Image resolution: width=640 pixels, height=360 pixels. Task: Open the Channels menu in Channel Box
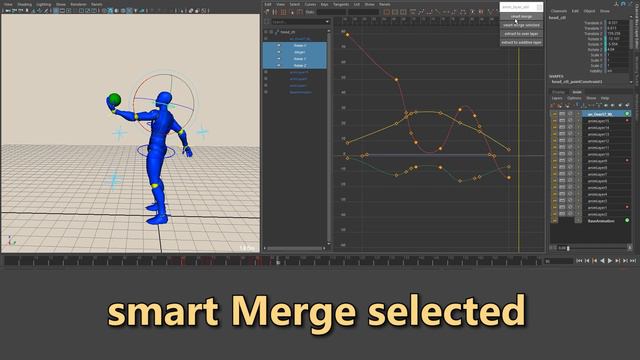pos(559,11)
